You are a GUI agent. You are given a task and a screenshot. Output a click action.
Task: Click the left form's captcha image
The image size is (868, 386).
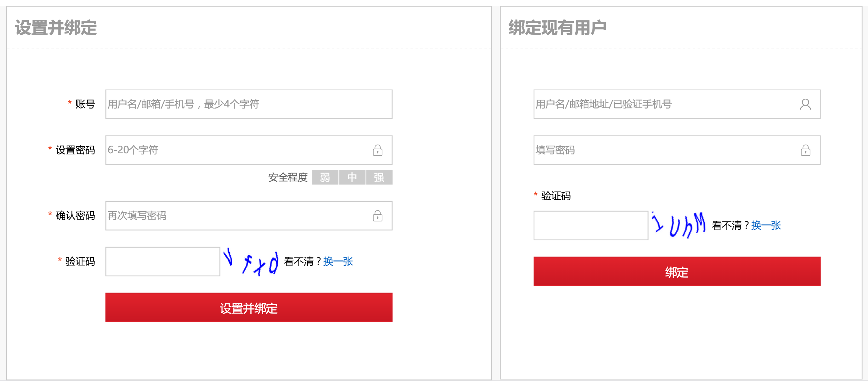click(251, 261)
